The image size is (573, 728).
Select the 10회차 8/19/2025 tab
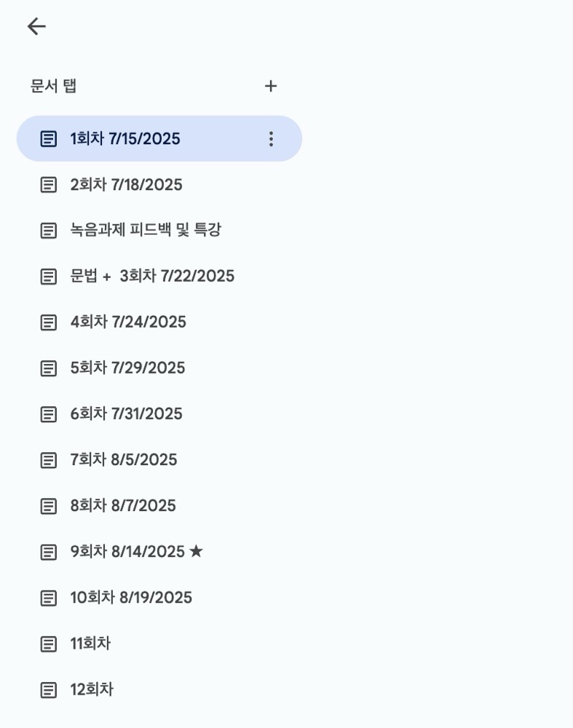[159, 598]
